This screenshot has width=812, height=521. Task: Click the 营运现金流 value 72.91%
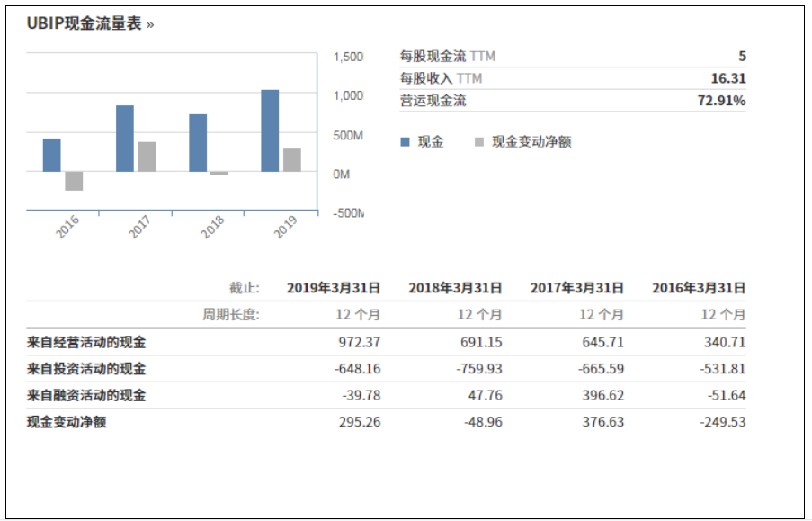tap(721, 101)
